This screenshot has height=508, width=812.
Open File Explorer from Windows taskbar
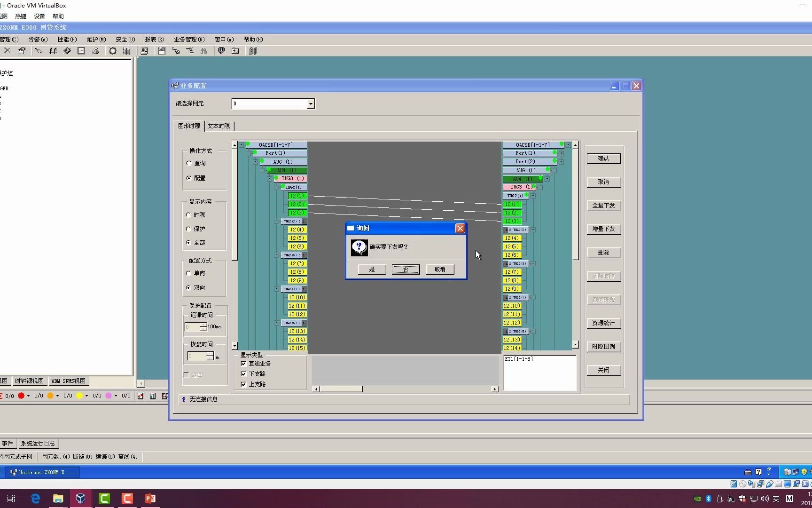58,499
